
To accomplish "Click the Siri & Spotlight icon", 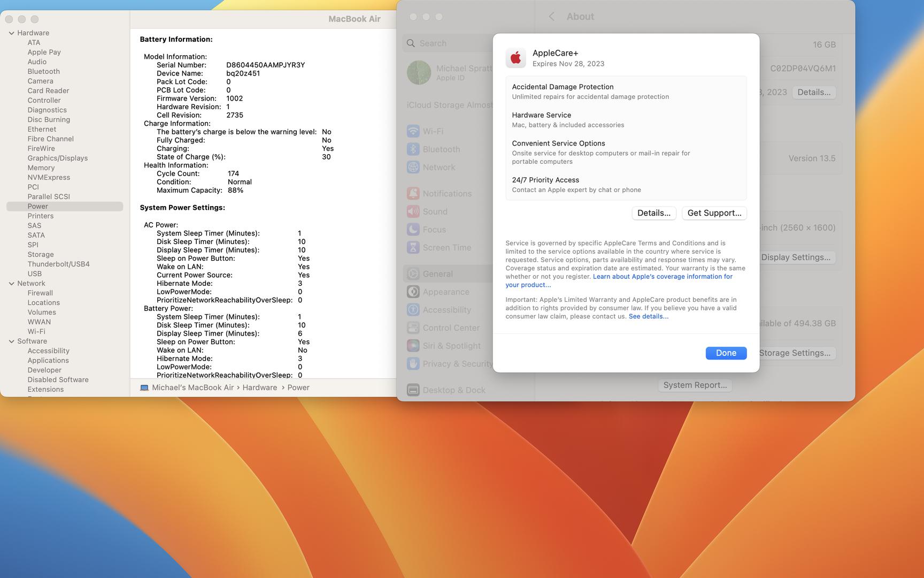I will tap(413, 346).
